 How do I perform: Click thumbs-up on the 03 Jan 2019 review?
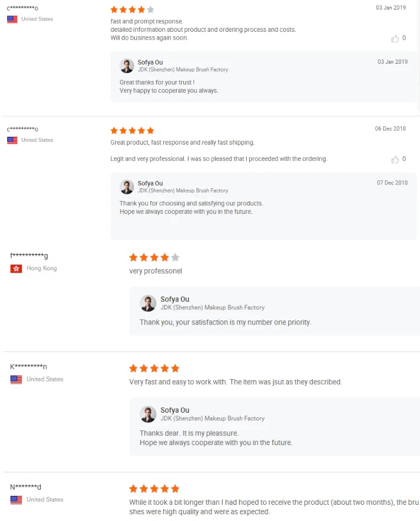click(395, 39)
